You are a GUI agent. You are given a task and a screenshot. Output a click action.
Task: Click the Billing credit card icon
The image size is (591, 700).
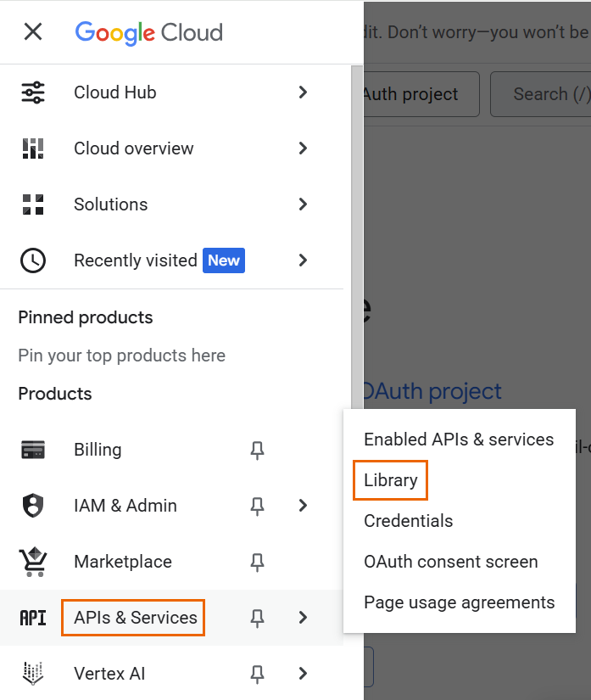33,450
